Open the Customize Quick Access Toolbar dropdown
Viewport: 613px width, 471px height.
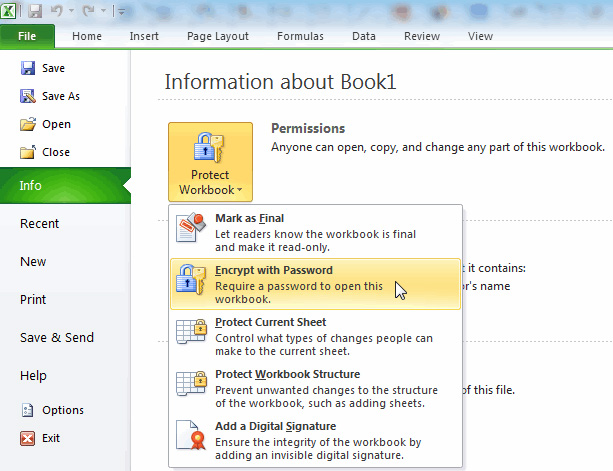[x=121, y=12]
